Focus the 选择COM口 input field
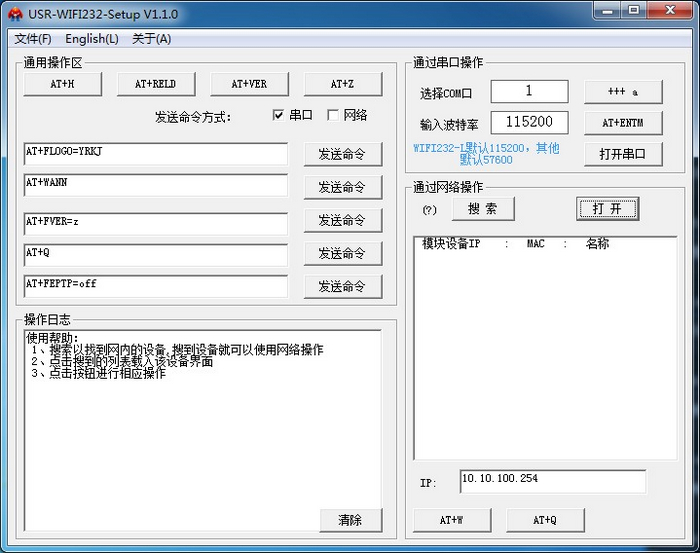This screenshot has height=553, width=700. (529, 91)
